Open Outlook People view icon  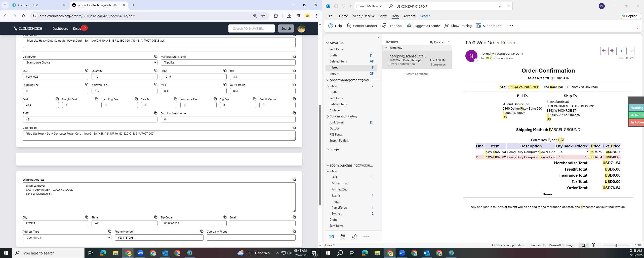coord(354,237)
